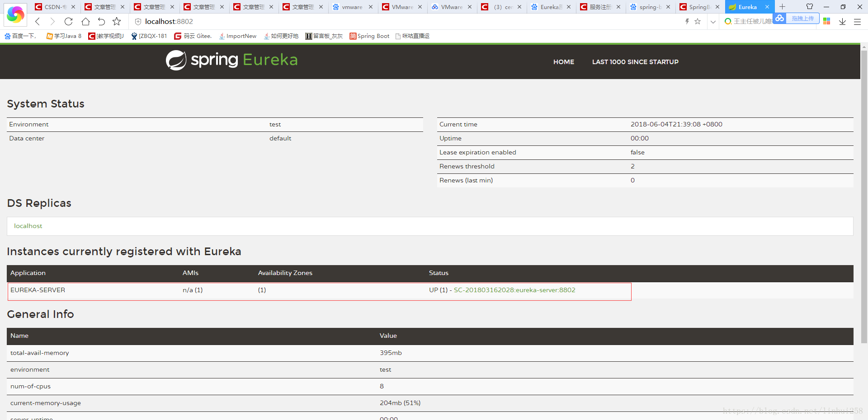Click the localhost DS replica link
Image resolution: width=868 pixels, height=420 pixels.
(28, 226)
